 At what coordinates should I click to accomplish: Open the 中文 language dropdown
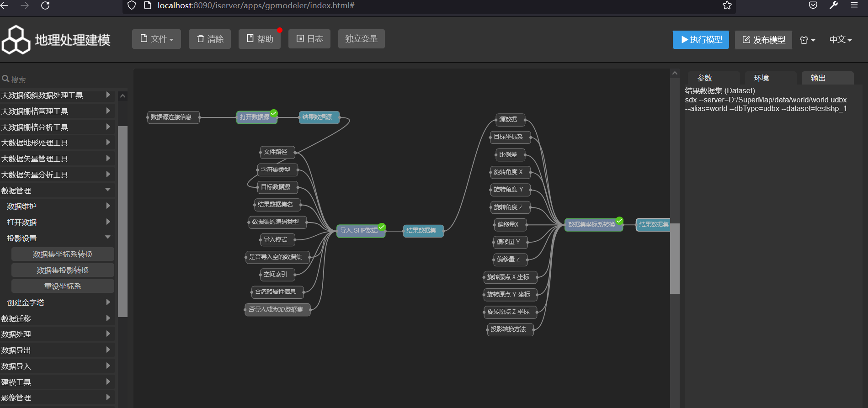(840, 40)
